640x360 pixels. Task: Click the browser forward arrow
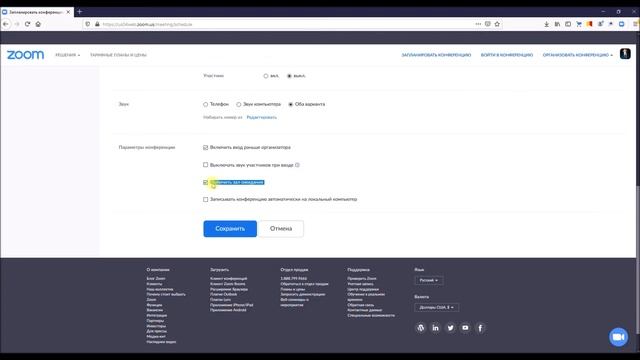pos(17,24)
